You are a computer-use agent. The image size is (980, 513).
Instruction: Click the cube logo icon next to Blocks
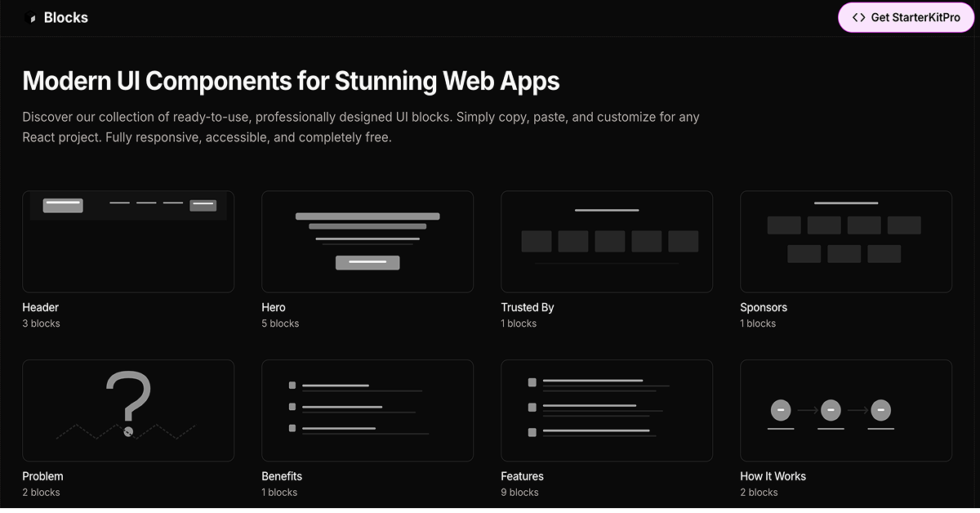click(31, 16)
